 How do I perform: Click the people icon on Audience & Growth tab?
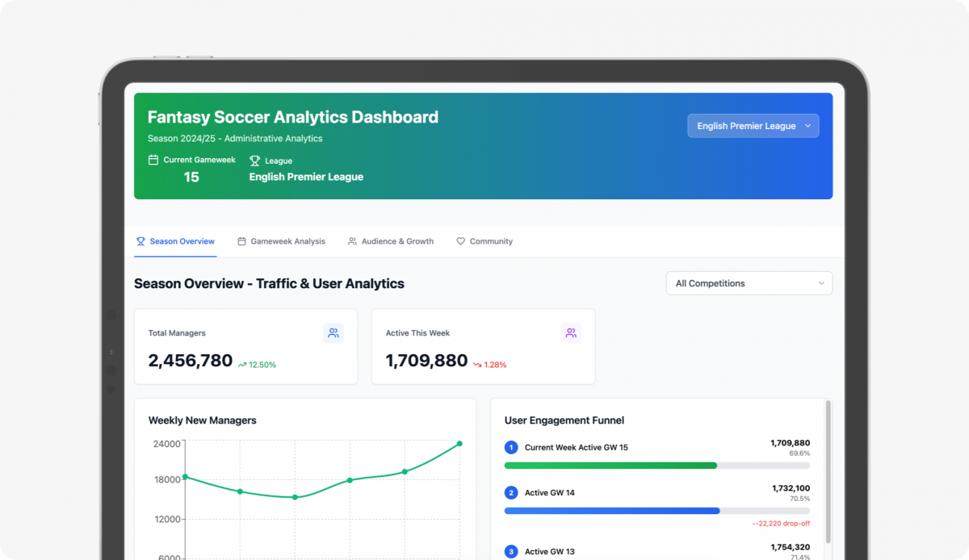pos(352,241)
